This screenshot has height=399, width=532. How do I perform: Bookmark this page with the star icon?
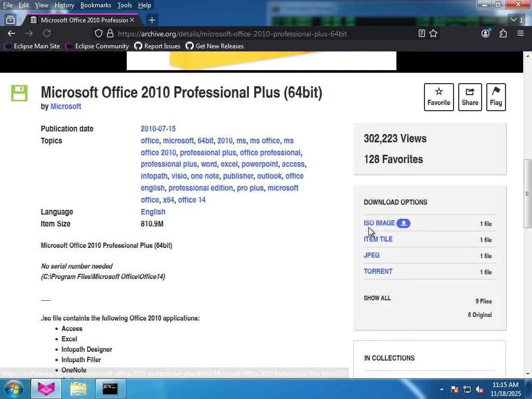click(433, 33)
